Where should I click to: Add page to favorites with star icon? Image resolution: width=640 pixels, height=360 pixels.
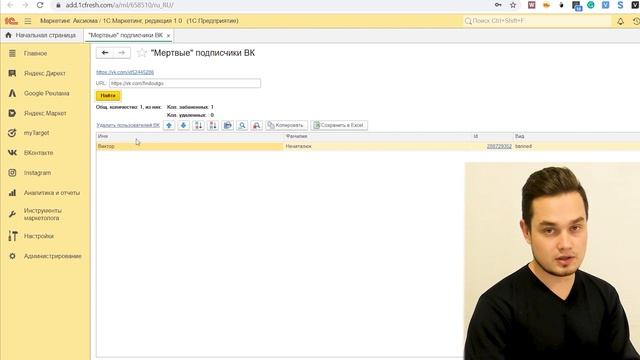click(142, 53)
